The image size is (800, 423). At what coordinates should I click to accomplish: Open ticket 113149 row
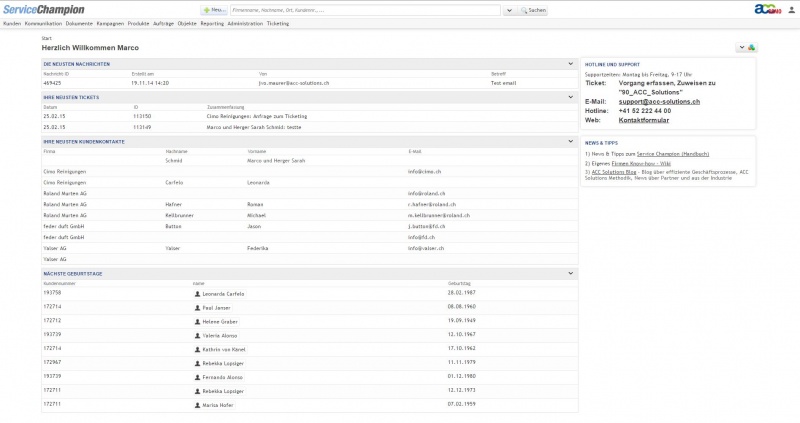pos(310,127)
